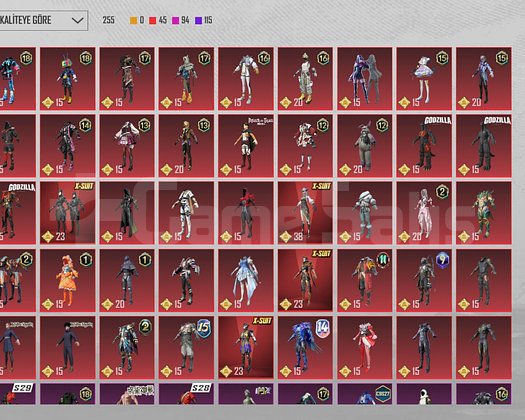The image size is (525, 420).
Task: Select the blue-white winged dress outfit
Action: pyautogui.click(x=246, y=280)
